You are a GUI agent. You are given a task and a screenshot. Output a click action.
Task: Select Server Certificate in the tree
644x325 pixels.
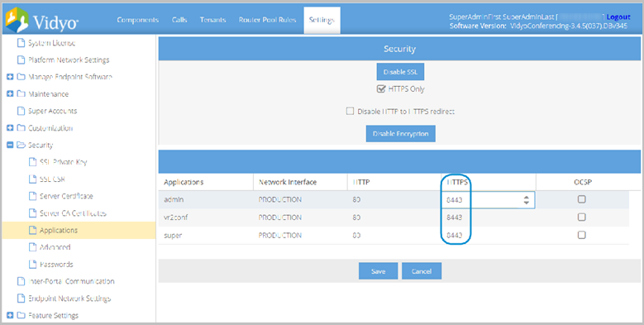coord(66,196)
